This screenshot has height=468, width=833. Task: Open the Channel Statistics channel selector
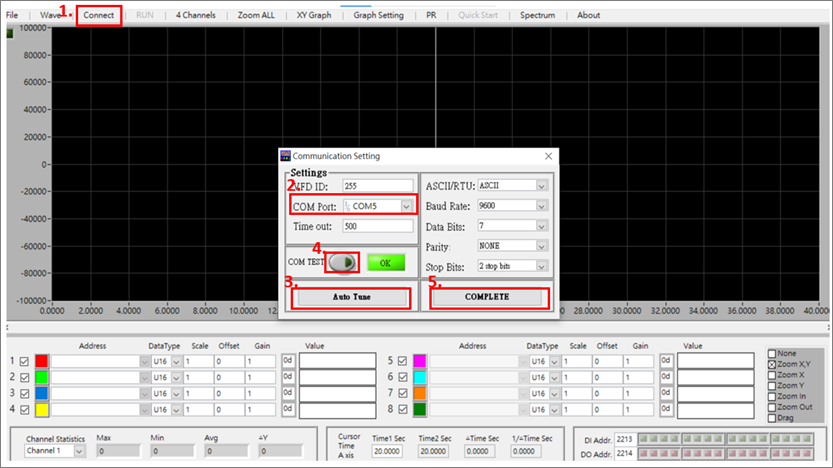tap(79, 451)
